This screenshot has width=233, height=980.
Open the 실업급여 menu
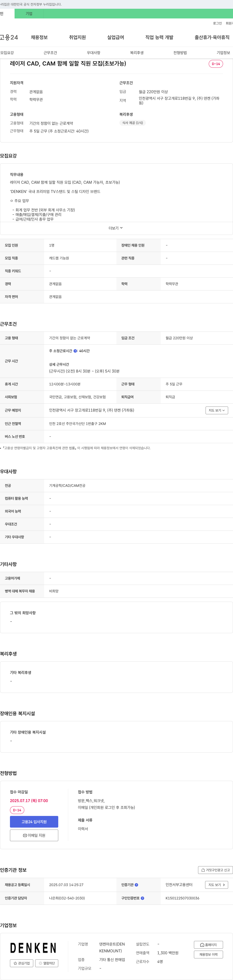point(115,37)
